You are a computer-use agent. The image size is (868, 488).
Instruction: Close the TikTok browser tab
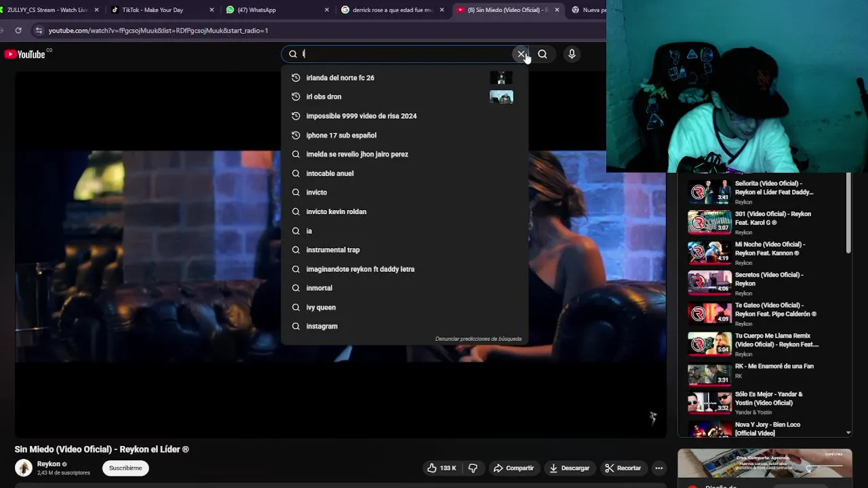[212, 10]
